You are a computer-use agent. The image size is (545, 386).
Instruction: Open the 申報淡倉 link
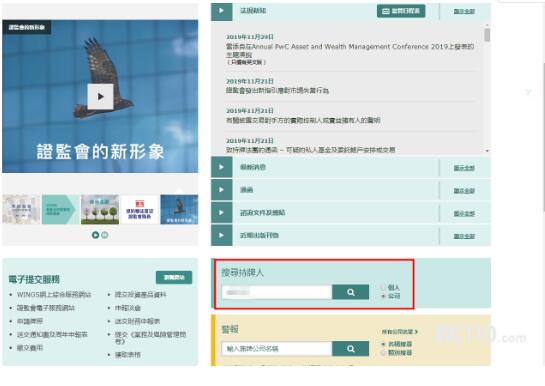(128, 308)
